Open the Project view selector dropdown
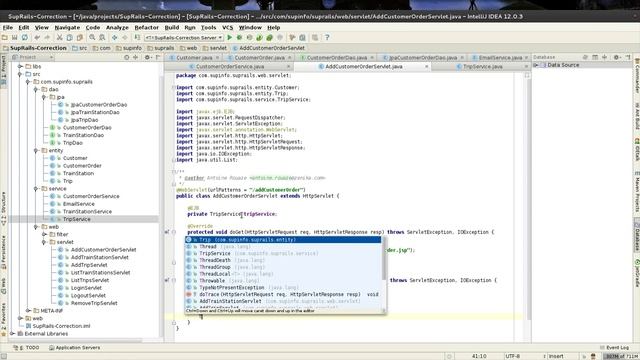This screenshot has height=360, width=640. click(33, 58)
